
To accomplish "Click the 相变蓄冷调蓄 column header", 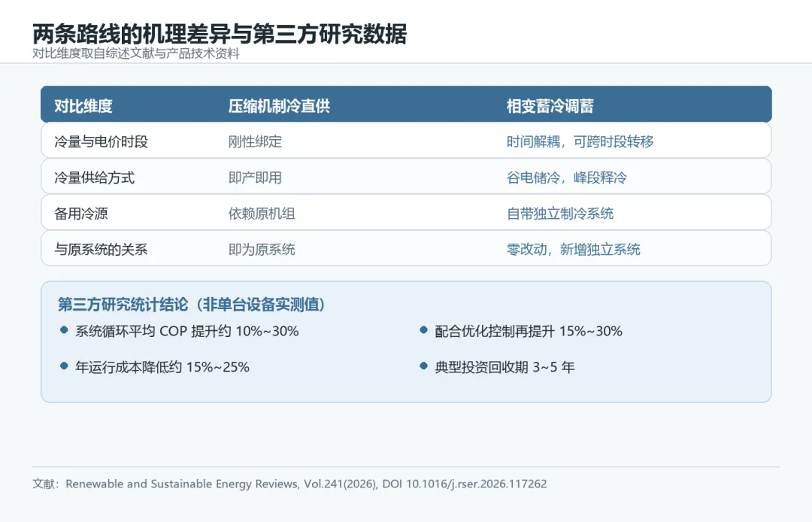I will 550,106.
